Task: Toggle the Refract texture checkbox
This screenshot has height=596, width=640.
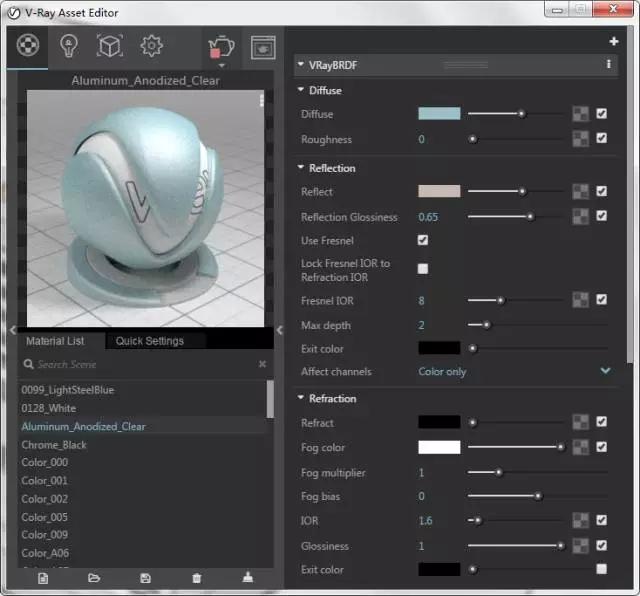Action: pyautogui.click(x=601, y=422)
